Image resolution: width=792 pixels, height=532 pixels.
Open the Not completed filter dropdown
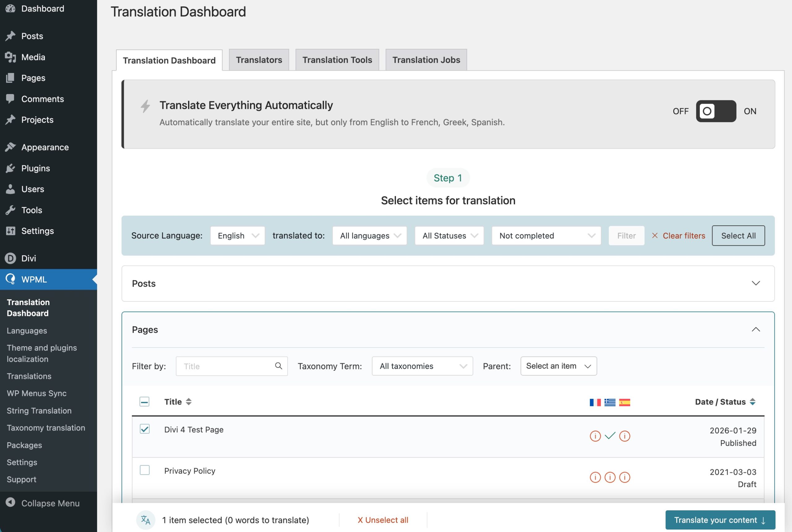546,236
